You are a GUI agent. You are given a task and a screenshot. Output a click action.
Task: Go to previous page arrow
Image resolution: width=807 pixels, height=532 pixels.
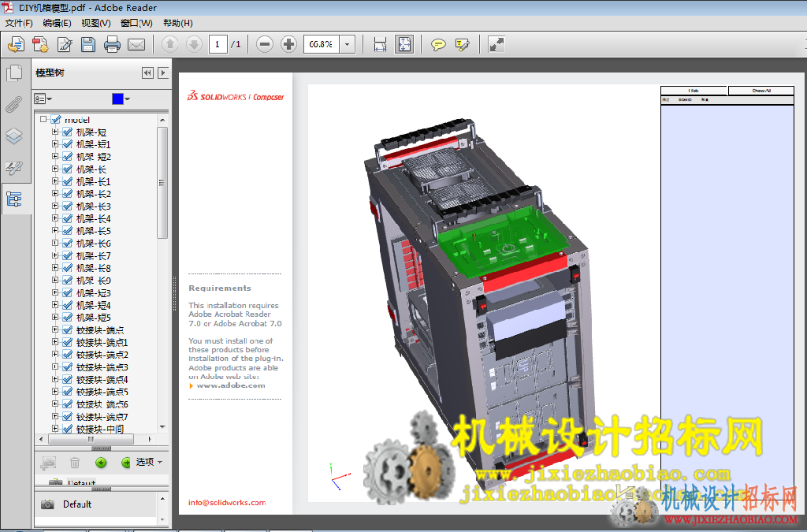tap(170, 44)
